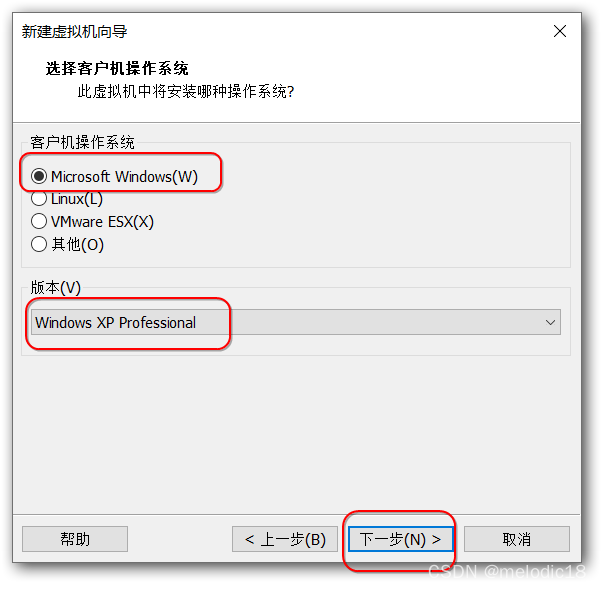Open the Windows XP Professional combo box
Image resolution: width=602 pixels, height=589 pixels.
(x=295, y=322)
